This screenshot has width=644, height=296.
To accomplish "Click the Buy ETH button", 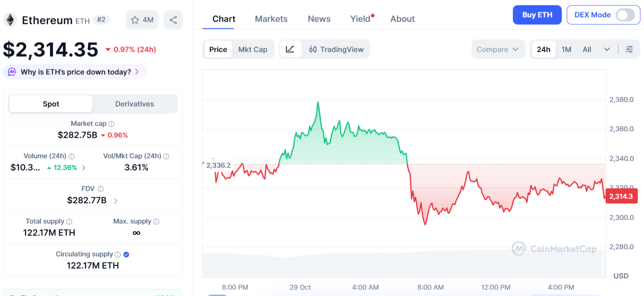I will tap(538, 15).
